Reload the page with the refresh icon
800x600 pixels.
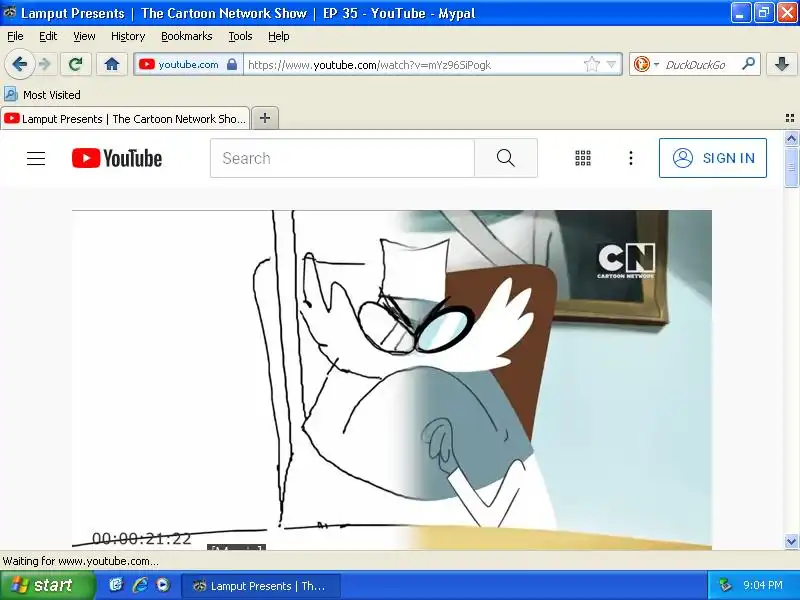[76, 65]
